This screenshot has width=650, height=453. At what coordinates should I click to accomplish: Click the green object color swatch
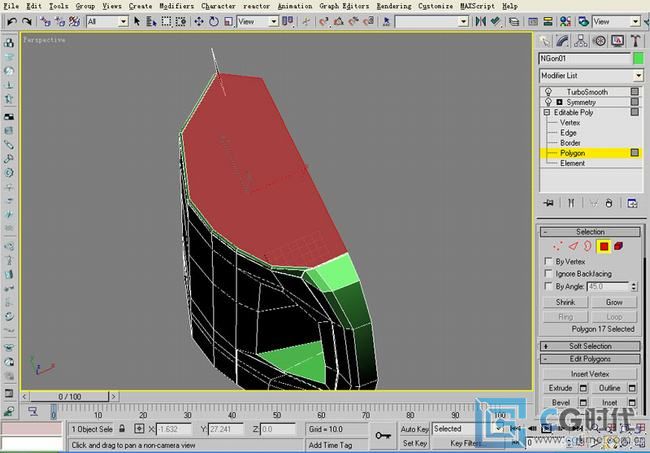[638, 58]
